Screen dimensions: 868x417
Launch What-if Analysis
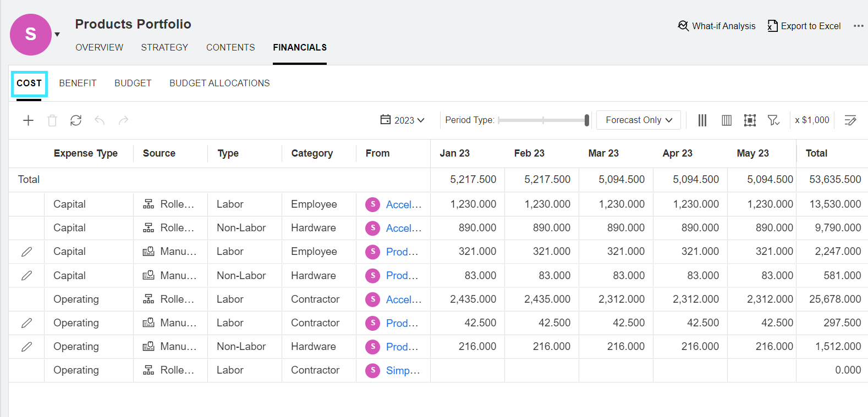point(717,26)
